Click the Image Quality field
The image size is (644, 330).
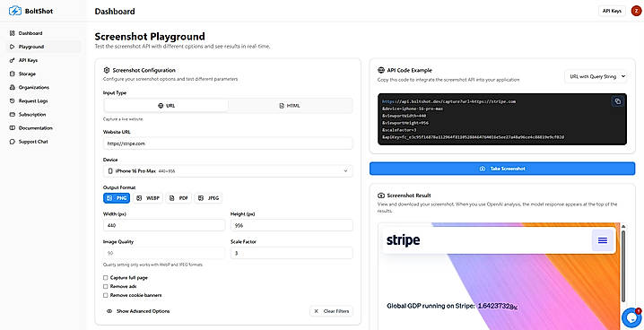164,253
